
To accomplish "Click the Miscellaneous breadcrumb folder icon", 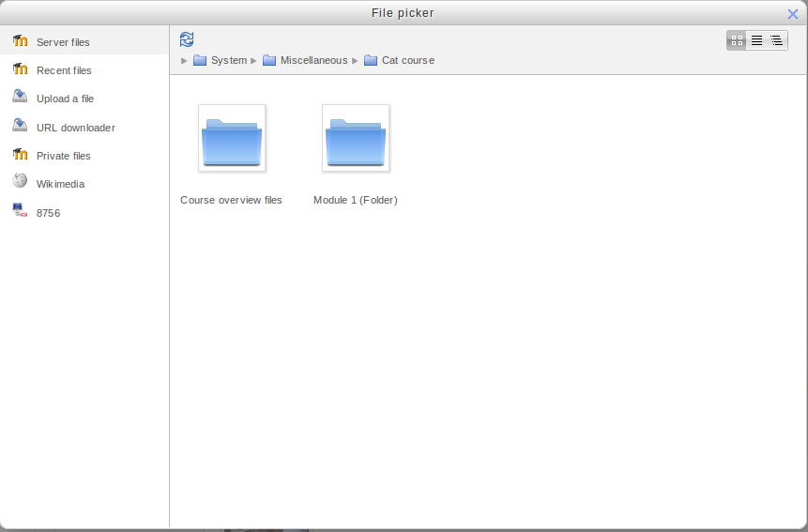I will tap(269, 60).
